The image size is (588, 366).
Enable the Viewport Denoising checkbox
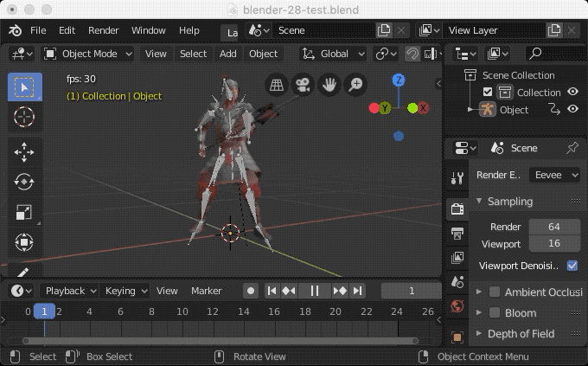(x=572, y=265)
